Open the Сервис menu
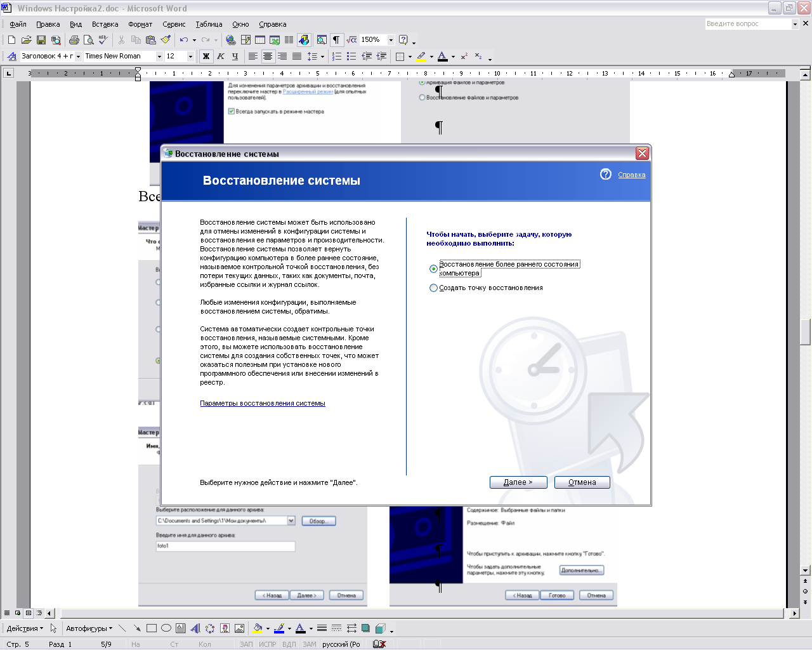This screenshot has height=650, width=812. point(174,24)
